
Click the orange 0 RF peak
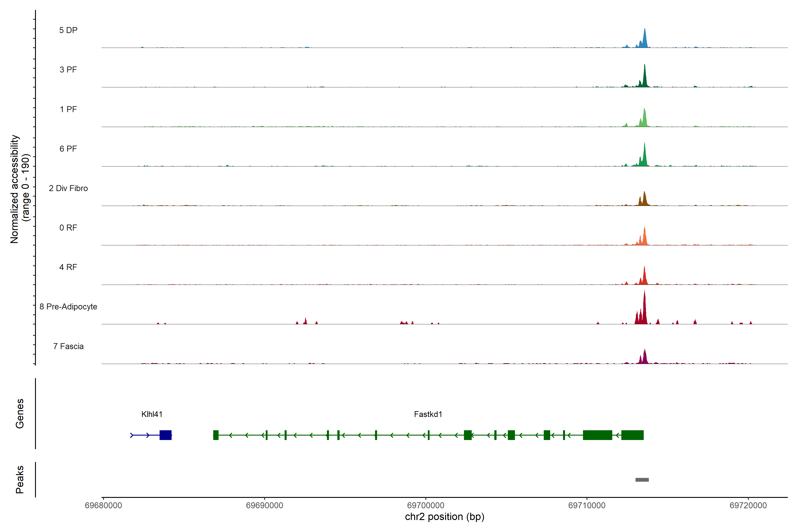coord(644,237)
